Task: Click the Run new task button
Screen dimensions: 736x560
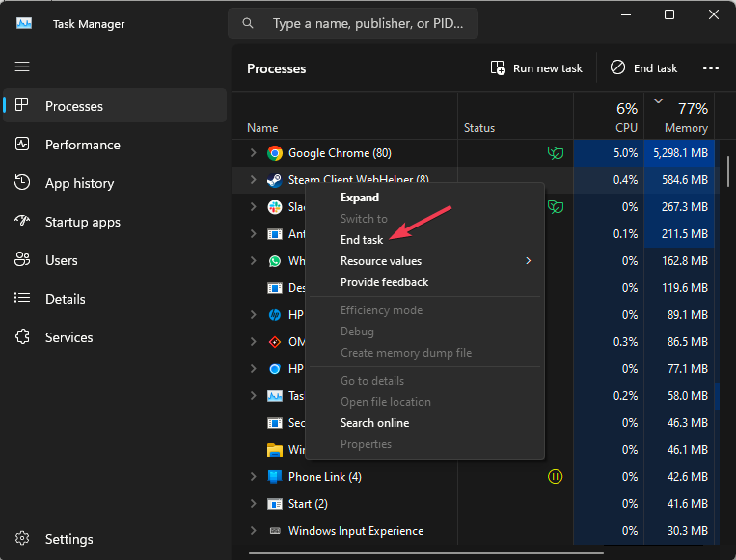Action: (536, 68)
